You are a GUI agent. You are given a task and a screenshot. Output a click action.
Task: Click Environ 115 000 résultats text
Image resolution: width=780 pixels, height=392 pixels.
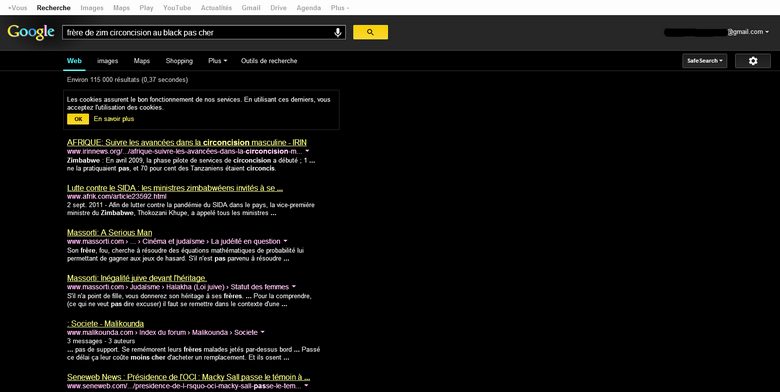[x=127, y=80]
